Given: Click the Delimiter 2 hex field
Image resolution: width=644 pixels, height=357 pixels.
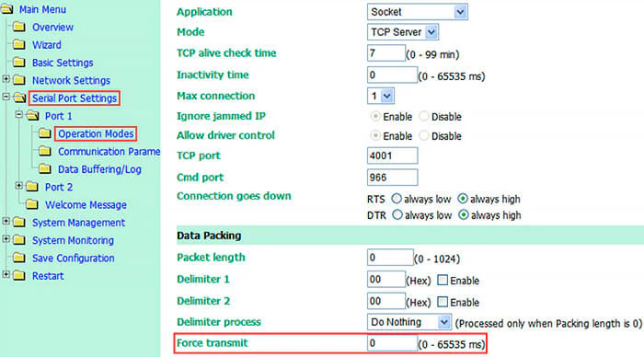Looking at the screenshot, I should click(x=386, y=301).
